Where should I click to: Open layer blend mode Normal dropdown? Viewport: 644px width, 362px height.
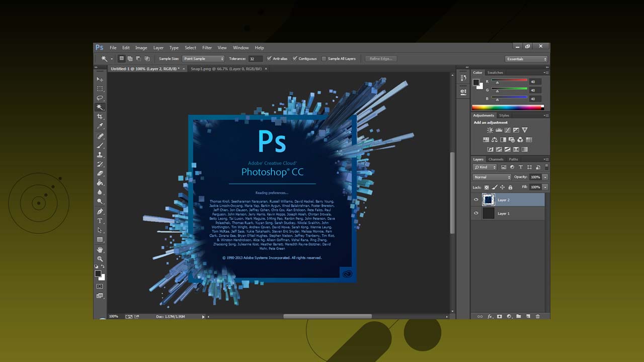point(492,177)
